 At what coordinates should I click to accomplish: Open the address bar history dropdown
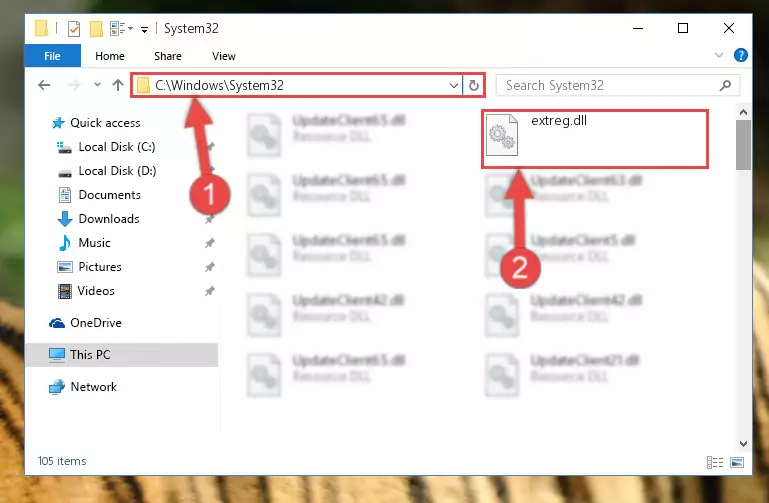tap(454, 86)
